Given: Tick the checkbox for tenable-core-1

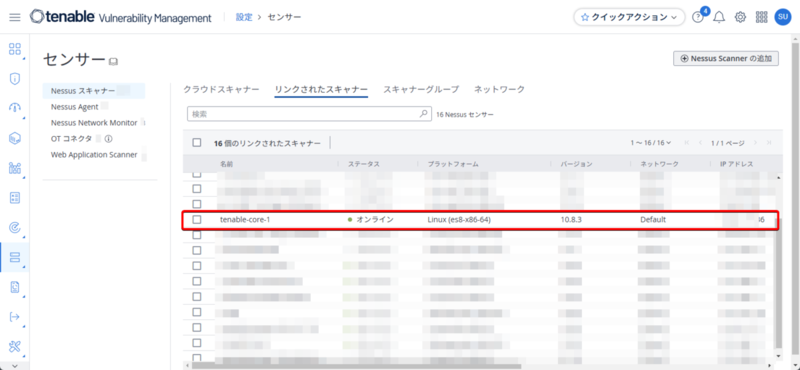Looking at the screenshot, I should (x=197, y=219).
